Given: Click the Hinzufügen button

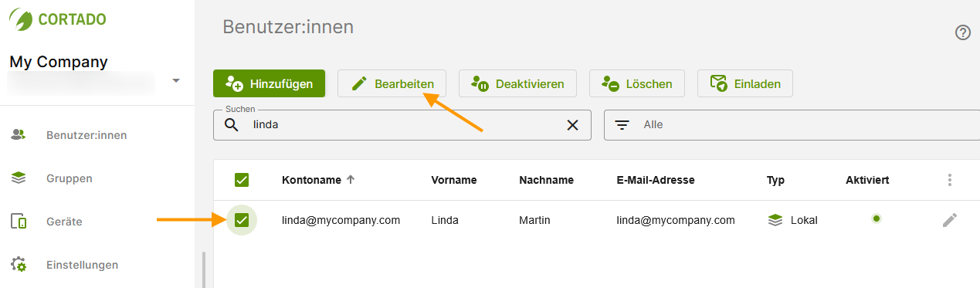Looking at the screenshot, I should pos(269,83).
